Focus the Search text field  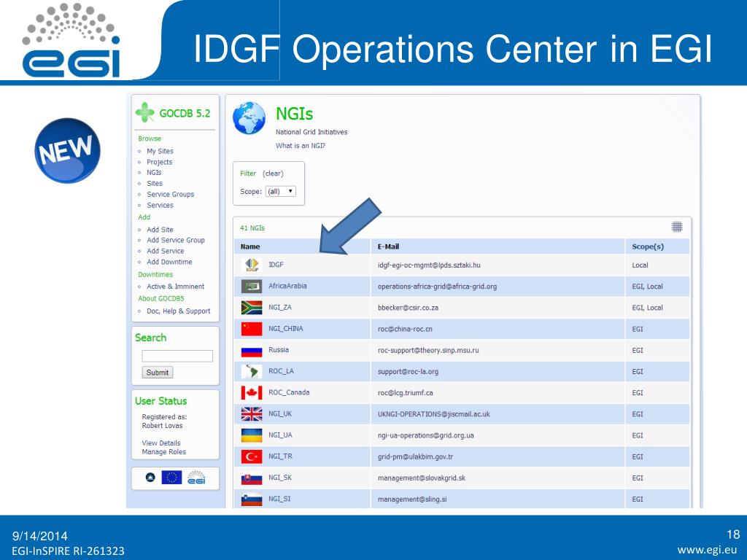177,356
